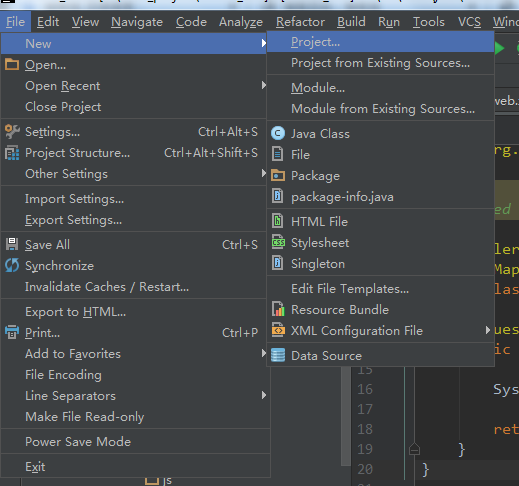Screen dimensions: 519x486
Task: Expand the Open Recent submenu arrow
Action: 263,85
